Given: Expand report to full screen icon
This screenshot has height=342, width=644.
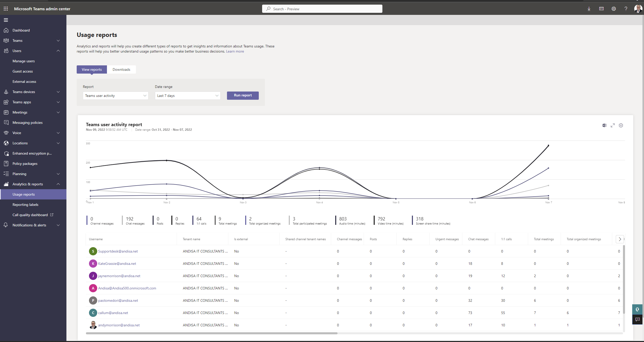Looking at the screenshot, I should click(613, 125).
